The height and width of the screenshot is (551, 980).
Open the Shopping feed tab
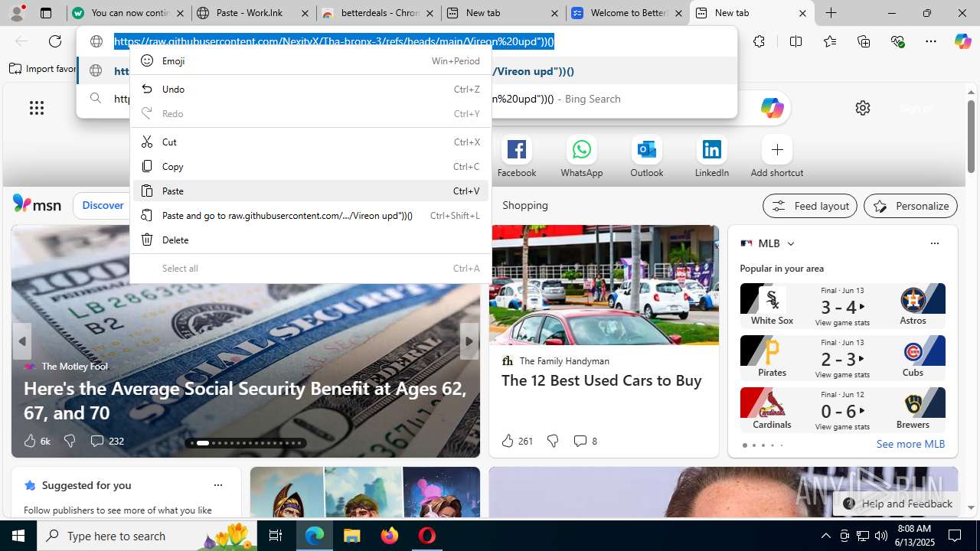click(x=525, y=205)
